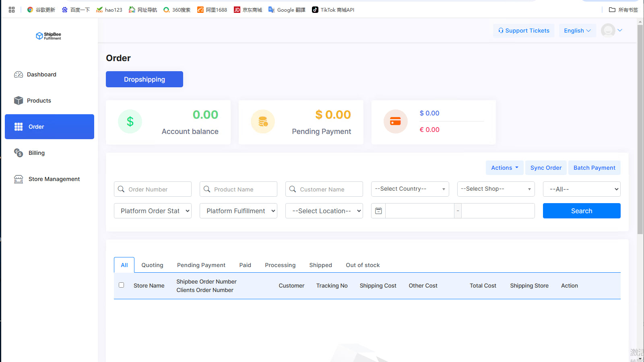Switch to the Out of stock tab
This screenshot has height=362, width=644.
click(x=363, y=265)
